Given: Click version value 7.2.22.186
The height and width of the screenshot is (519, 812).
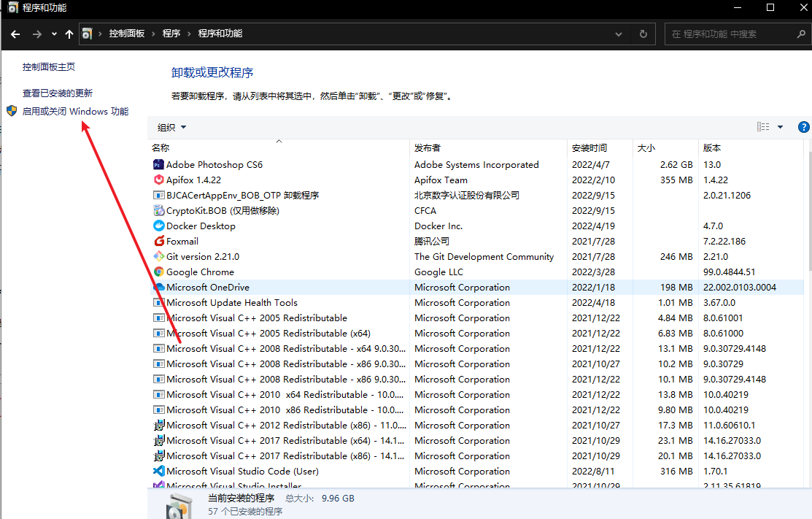Looking at the screenshot, I should (724, 242).
